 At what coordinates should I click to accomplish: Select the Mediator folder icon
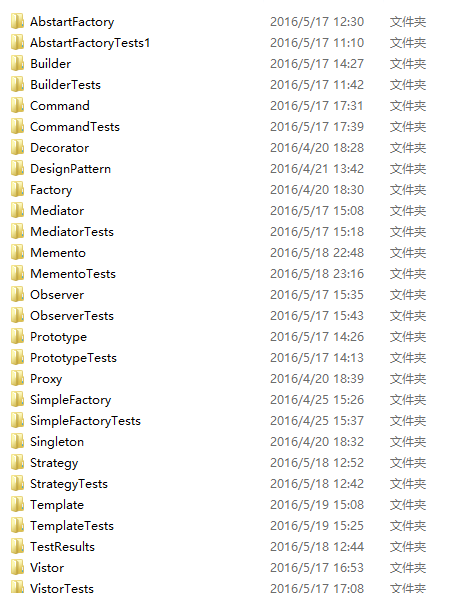tap(17, 211)
